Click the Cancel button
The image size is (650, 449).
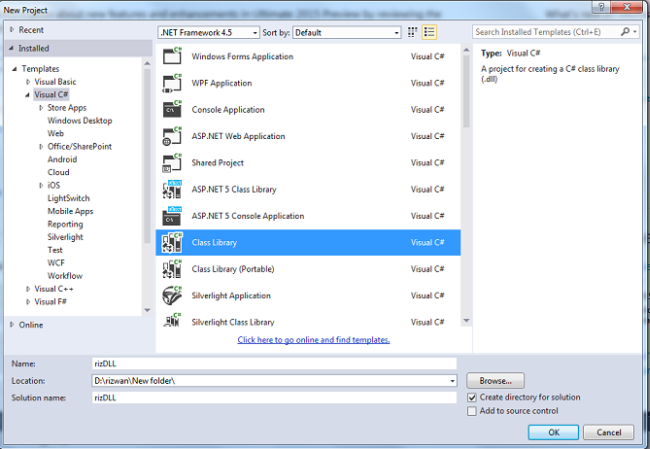pos(609,432)
